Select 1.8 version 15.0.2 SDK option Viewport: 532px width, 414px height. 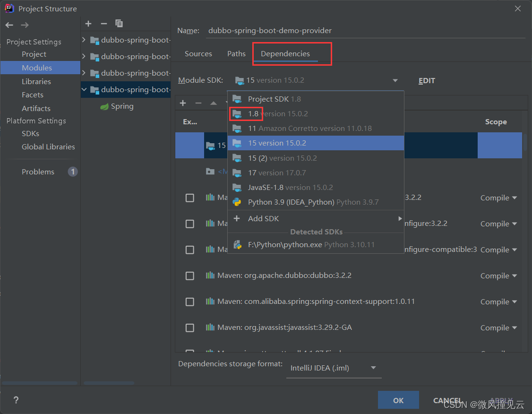point(316,114)
